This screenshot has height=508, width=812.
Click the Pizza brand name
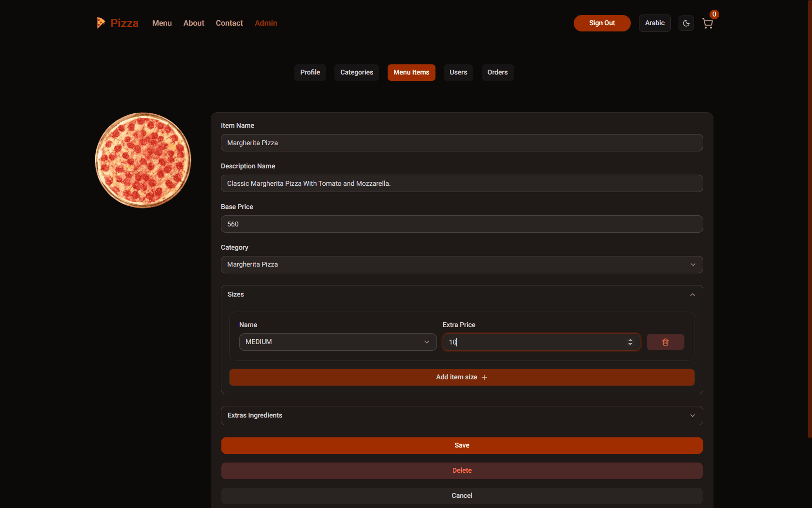124,23
